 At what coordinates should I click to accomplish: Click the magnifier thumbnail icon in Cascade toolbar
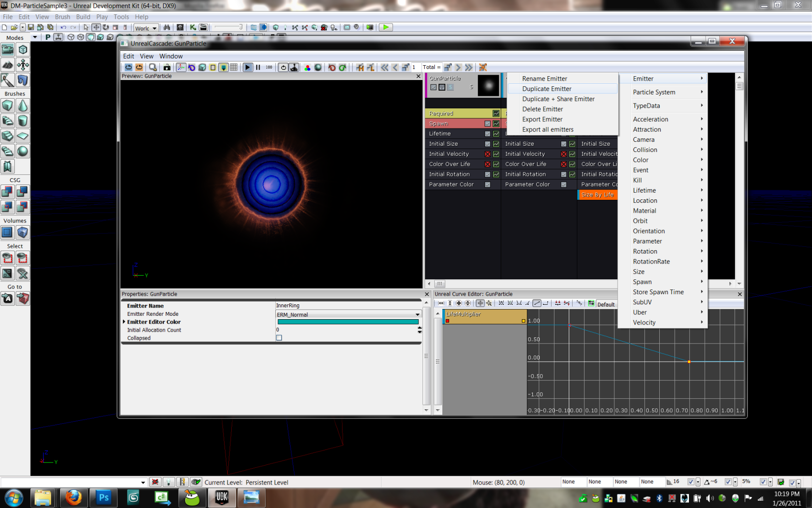point(153,68)
